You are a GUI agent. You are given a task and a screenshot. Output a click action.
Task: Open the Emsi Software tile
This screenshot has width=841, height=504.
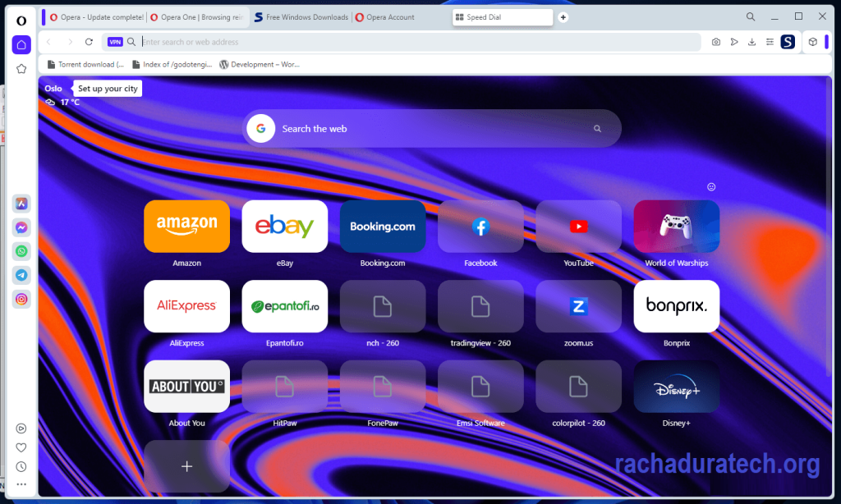[x=480, y=386]
